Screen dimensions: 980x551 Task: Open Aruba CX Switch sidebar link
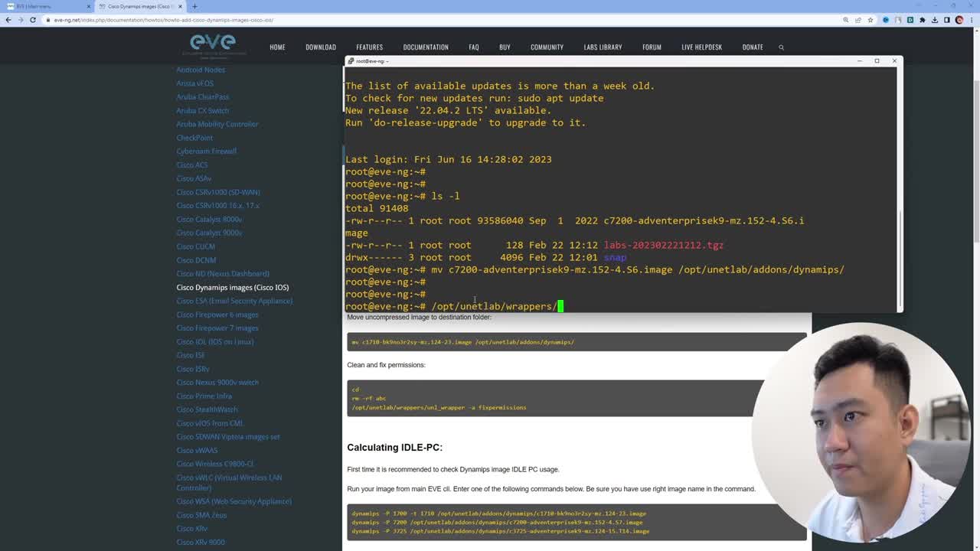(203, 110)
